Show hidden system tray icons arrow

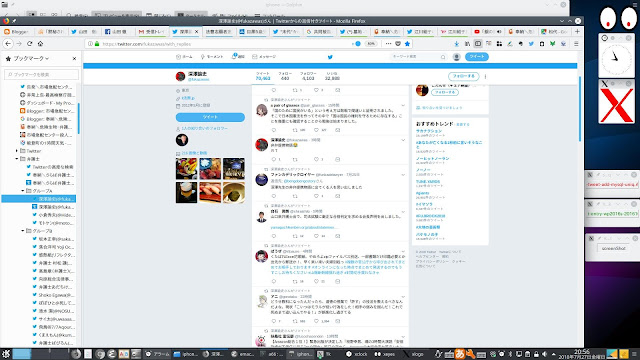click(553, 354)
